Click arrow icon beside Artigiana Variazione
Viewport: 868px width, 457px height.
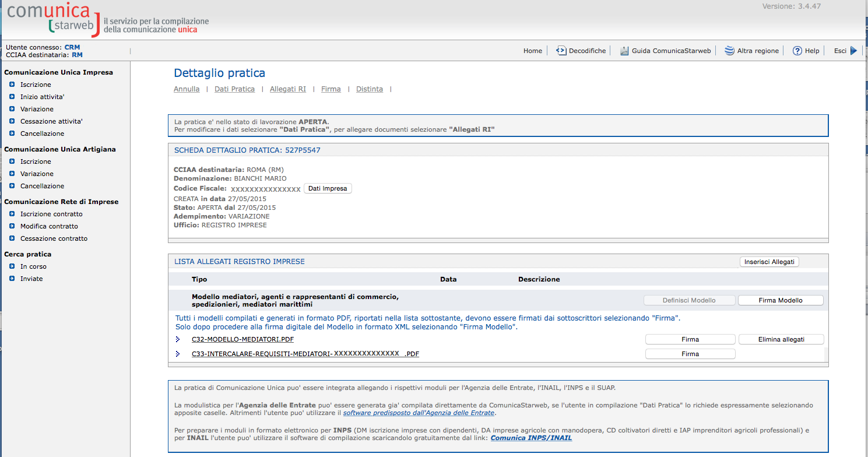(12, 174)
